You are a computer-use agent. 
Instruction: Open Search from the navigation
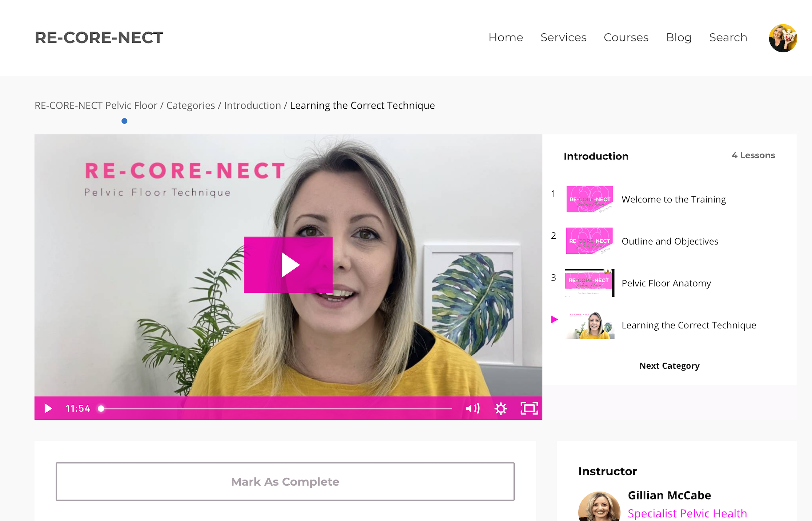click(728, 37)
